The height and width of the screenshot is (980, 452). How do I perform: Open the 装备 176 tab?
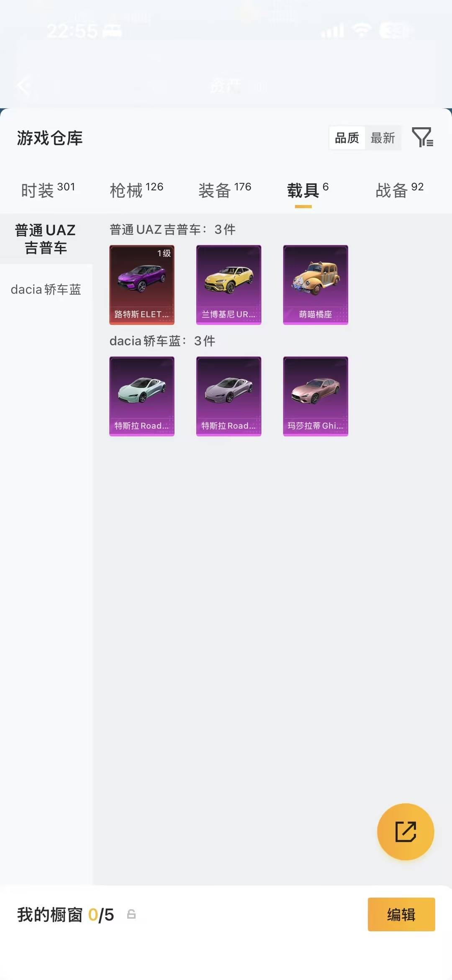tap(225, 190)
